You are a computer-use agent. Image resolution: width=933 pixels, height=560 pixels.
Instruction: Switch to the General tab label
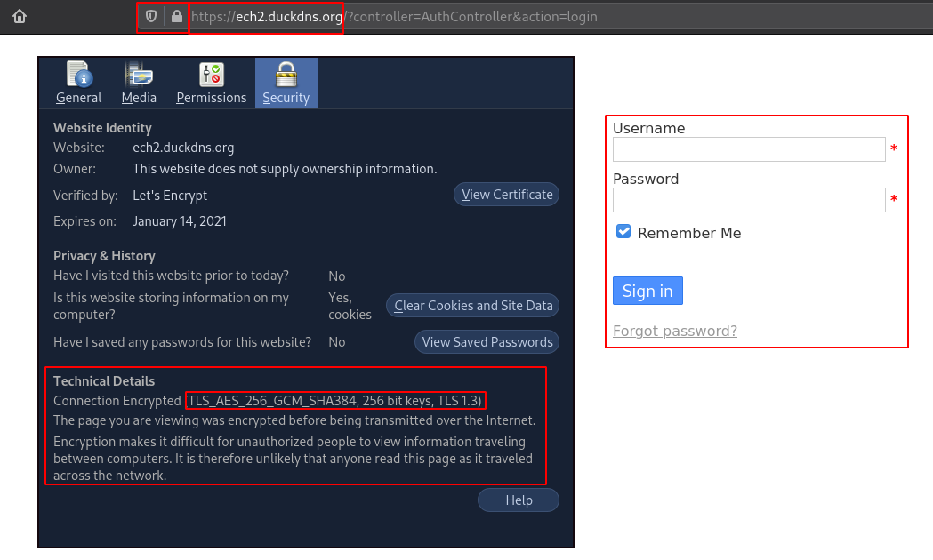(78, 98)
